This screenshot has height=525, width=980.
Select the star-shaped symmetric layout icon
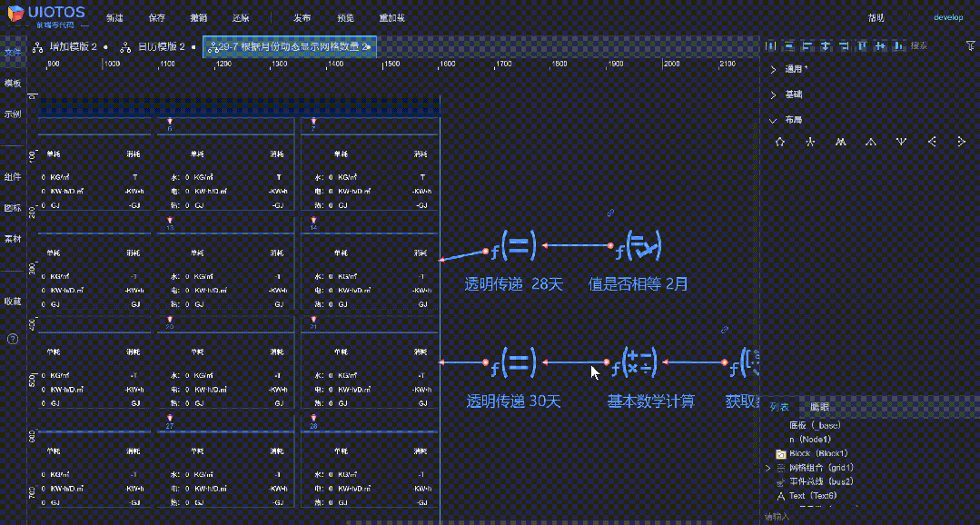[810, 142]
